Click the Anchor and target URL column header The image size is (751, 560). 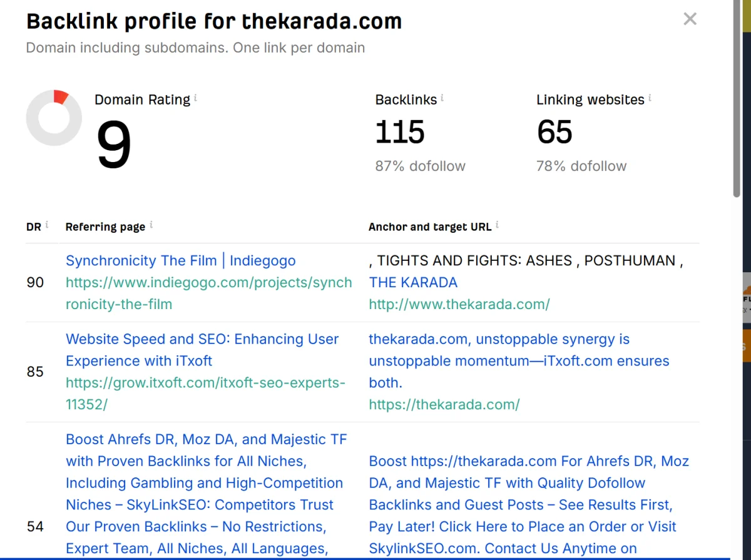coord(430,227)
